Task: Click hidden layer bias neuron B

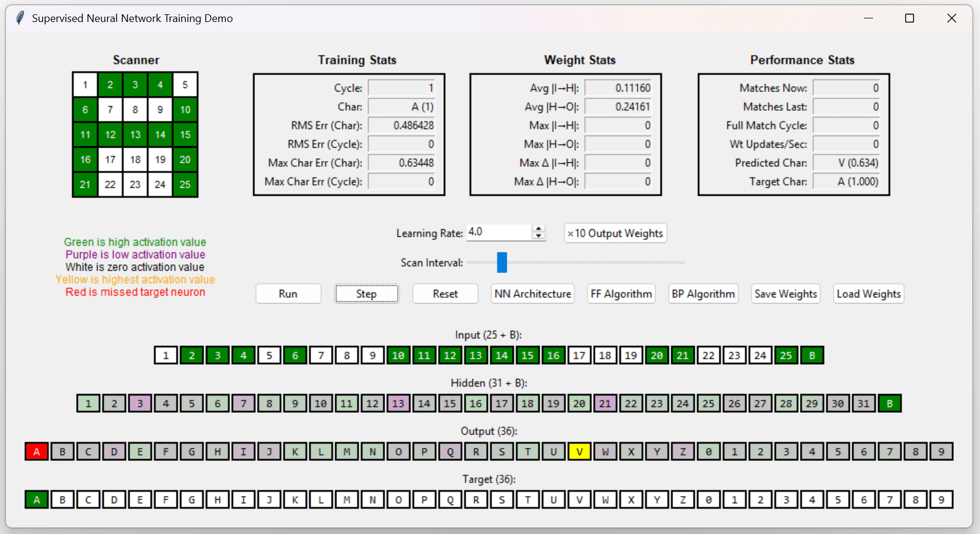Action: click(889, 404)
